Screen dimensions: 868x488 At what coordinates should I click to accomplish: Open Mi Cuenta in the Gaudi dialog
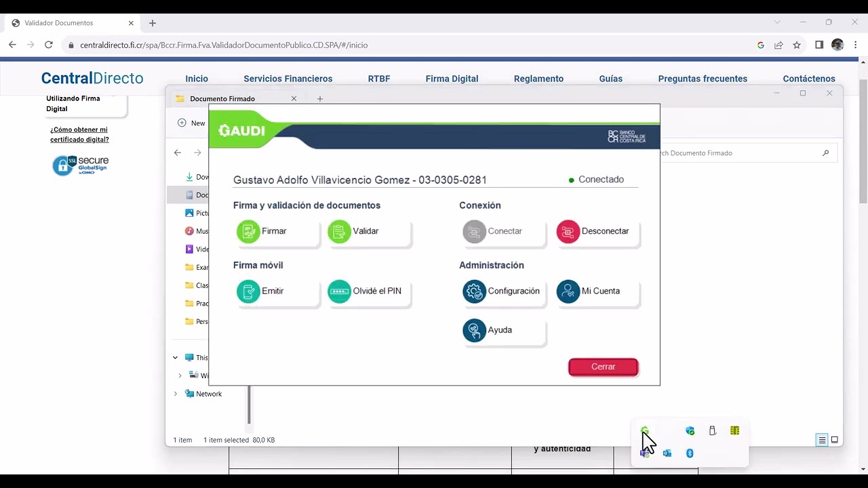coord(597,291)
